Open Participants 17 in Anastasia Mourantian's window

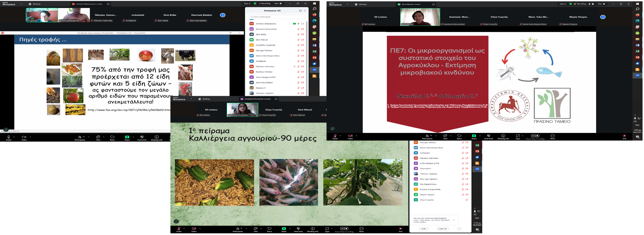click(238, 230)
